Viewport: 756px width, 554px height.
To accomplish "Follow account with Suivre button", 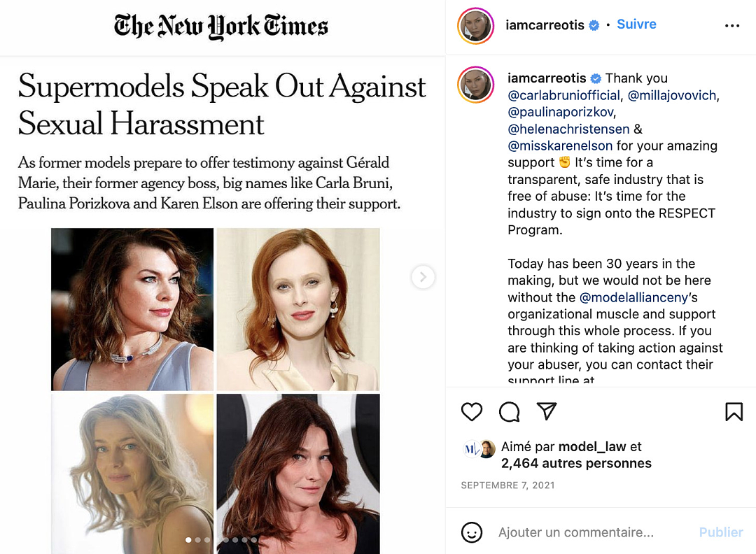I will click(636, 24).
